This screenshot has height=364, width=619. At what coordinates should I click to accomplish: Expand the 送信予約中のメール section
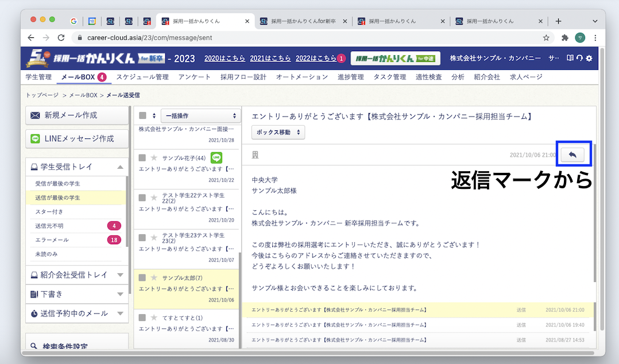coord(120,313)
